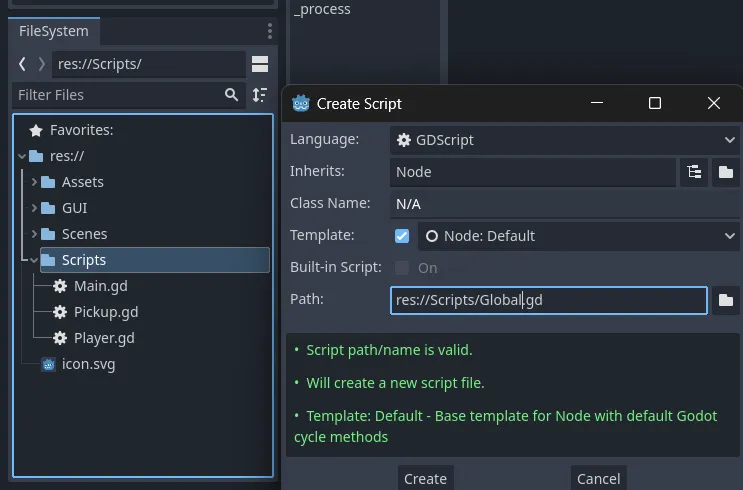The width and height of the screenshot is (743, 490).
Task: Open Template dropdown showing Node: Default
Action: 579,236
